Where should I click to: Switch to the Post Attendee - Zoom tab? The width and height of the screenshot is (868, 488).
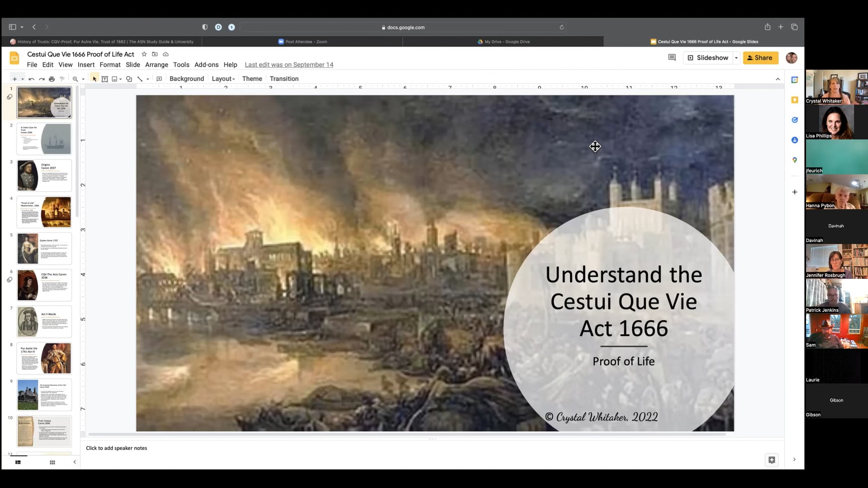coord(302,42)
